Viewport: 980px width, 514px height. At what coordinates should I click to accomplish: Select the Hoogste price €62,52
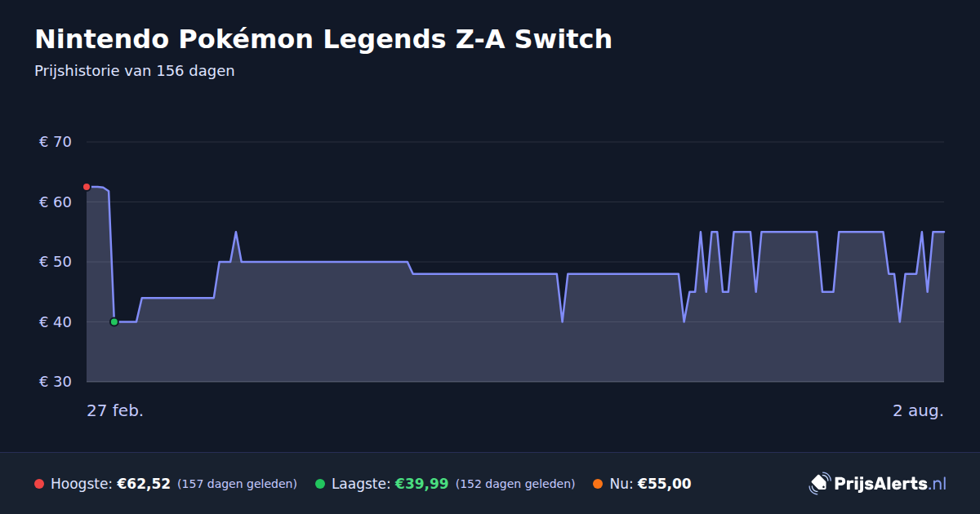(x=144, y=484)
